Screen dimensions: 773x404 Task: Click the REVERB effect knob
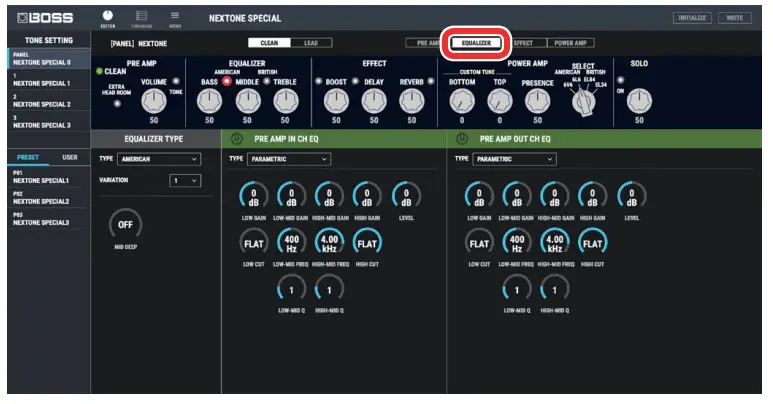pos(412,101)
